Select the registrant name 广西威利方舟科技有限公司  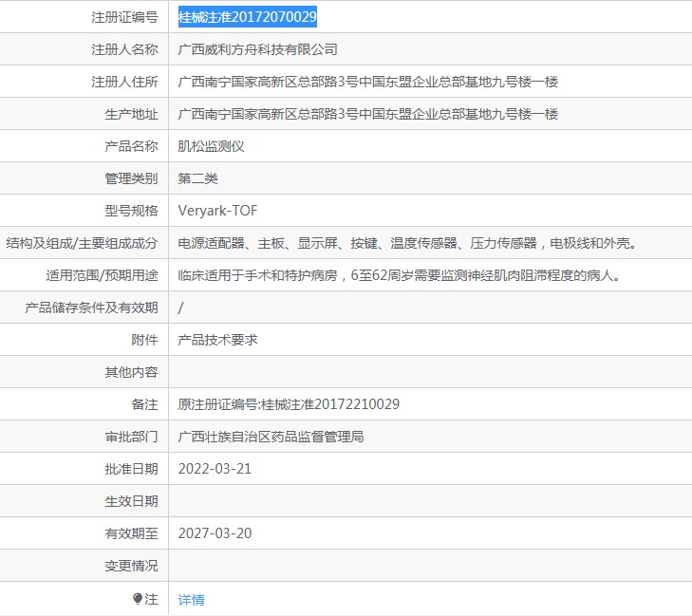point(257,49)
